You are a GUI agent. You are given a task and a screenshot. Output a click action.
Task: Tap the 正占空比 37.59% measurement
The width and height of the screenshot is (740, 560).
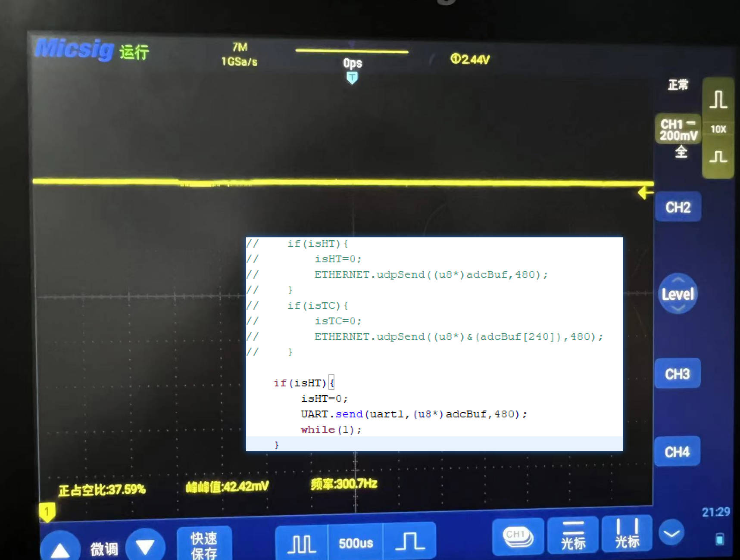pyautogui.click(x=102, y=490)
